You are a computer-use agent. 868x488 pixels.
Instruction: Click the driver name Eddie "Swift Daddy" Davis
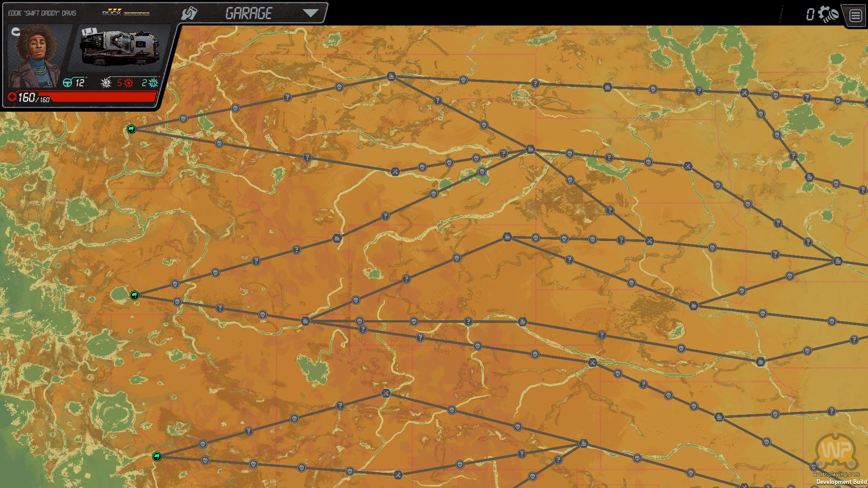pos(42,13)
